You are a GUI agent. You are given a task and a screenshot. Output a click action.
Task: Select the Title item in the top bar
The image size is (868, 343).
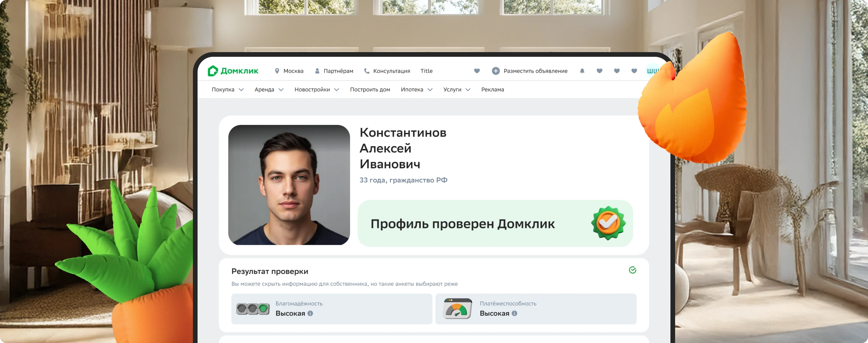[x=427, y=71]
